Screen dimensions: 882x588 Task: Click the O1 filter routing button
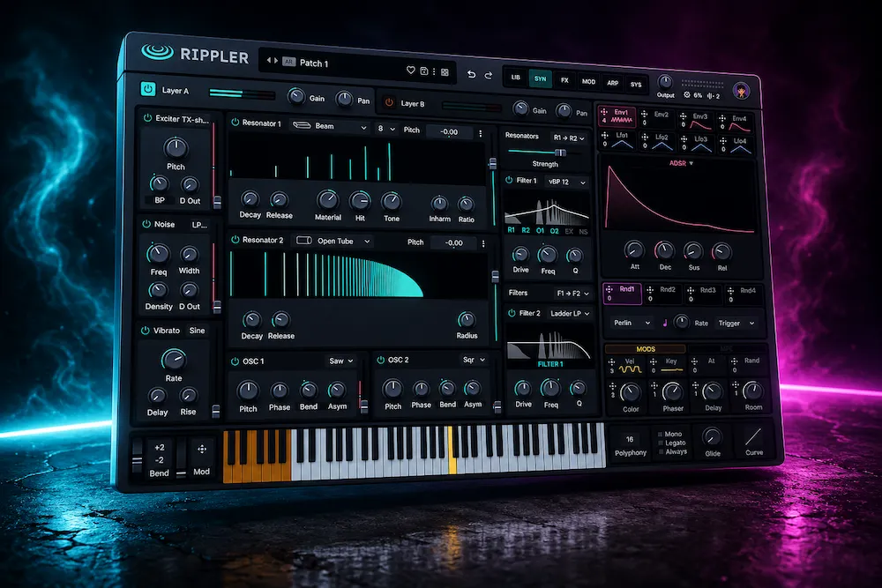(x=540, y=230)
